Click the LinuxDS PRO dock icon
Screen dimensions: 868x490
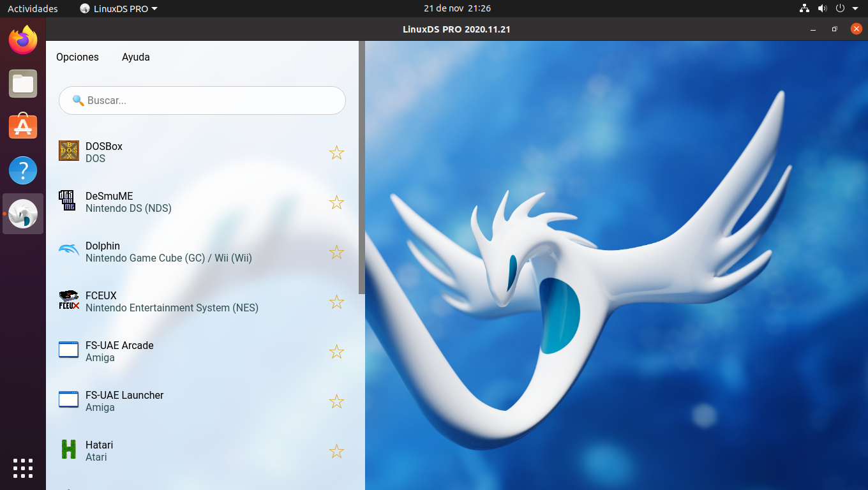tap(23, 214)
